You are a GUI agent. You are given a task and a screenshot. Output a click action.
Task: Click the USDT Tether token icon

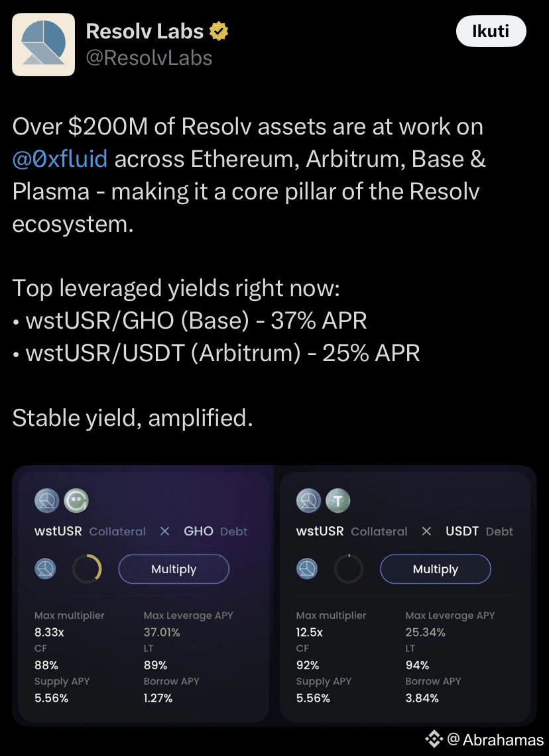(x=337, y=500)
